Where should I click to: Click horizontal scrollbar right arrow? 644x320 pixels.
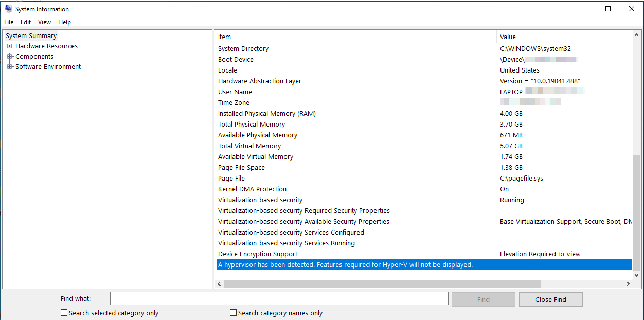tap(628, 283)
